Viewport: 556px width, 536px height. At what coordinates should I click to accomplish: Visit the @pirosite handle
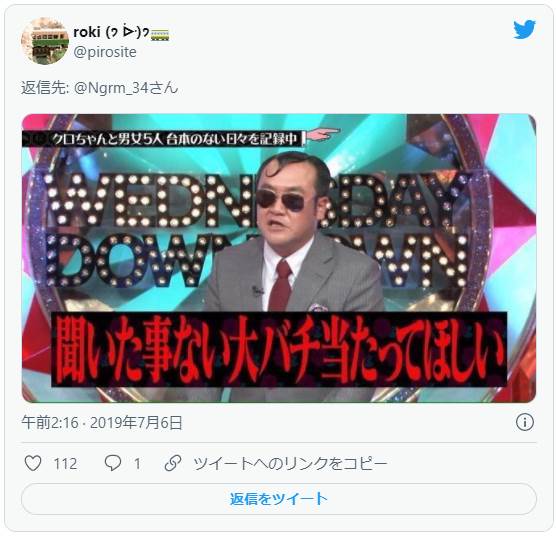105,52
